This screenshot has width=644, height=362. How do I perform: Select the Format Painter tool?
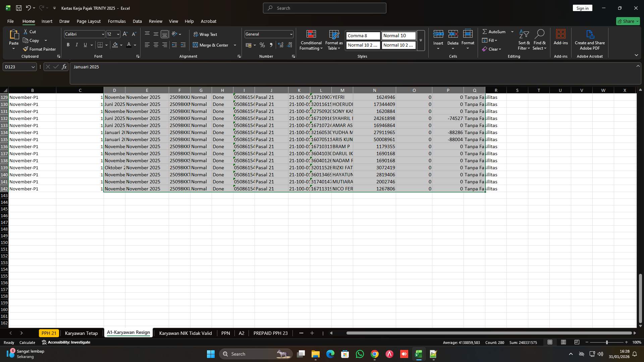point(39,49)
